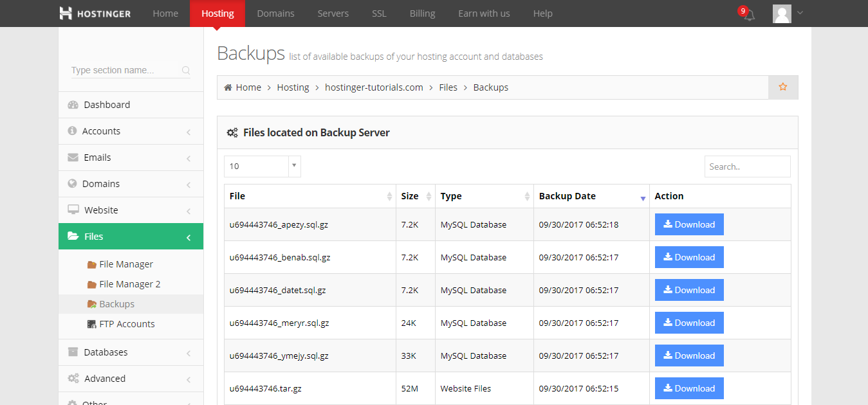The width and height of the screenshot is (868, 405).
Task: Expand the Accounts sidebar section chevron
Action: point(189,132)
